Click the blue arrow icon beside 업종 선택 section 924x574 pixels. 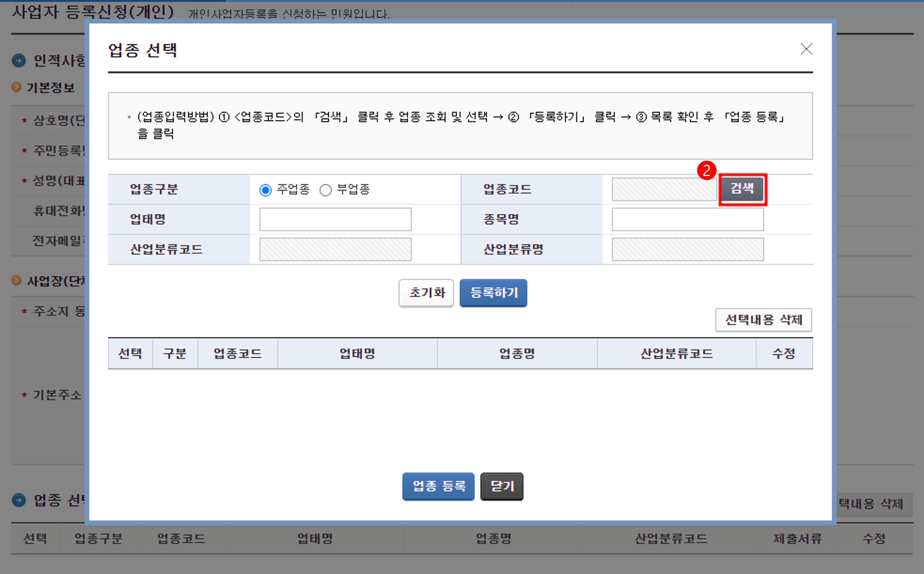pyautogui.click(x=19, y=500)
